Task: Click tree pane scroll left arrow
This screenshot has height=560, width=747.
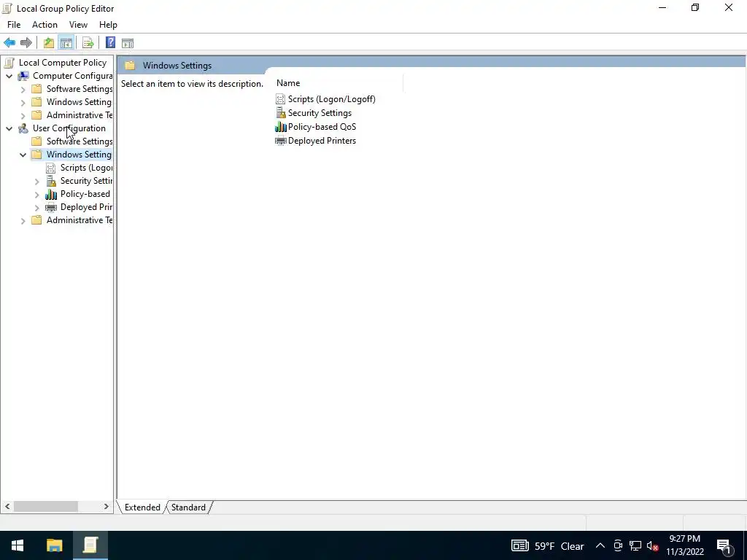Action: (x=7, y=506)
